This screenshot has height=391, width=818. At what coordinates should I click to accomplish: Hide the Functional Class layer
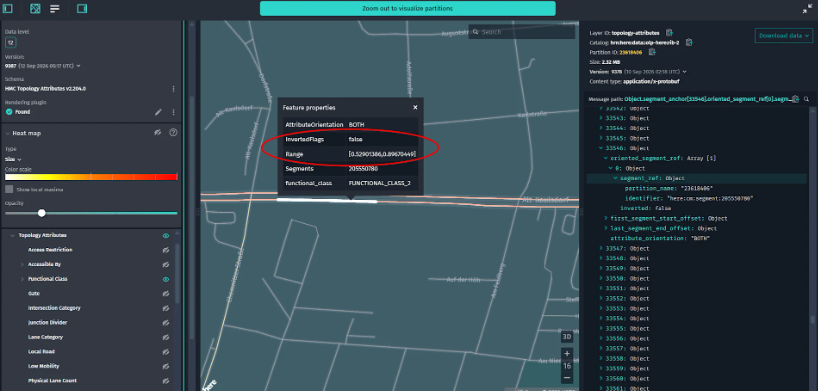click(x=165, y=279)
